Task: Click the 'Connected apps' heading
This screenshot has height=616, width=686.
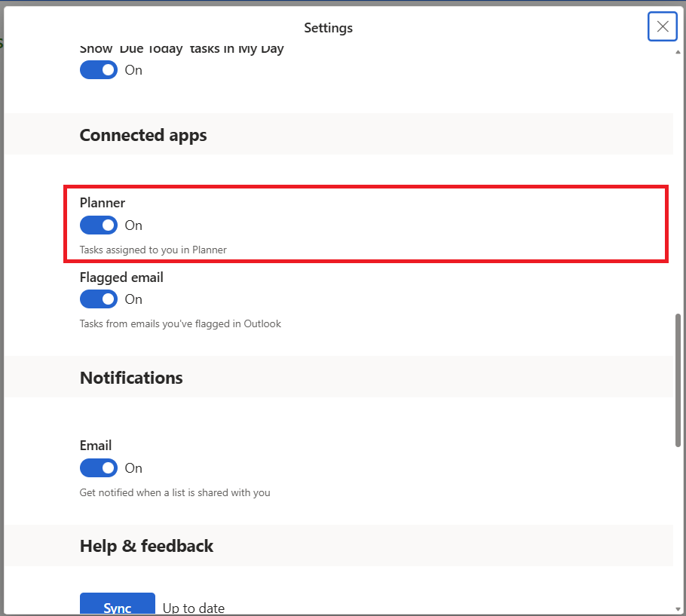Action: 143,135
